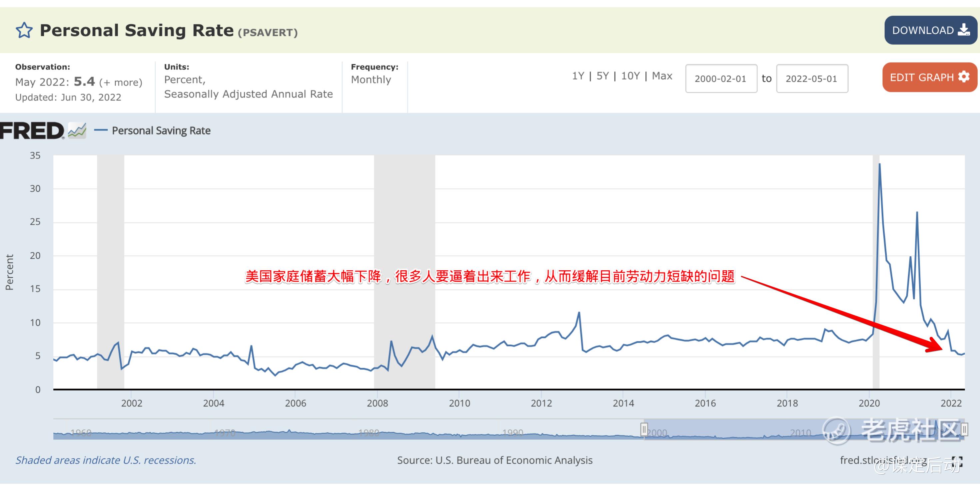Click the right handle of range slider

tap(964, 430)
